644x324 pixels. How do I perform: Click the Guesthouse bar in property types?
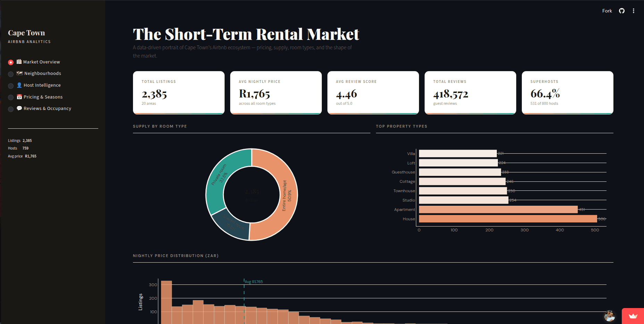(460, 172)
